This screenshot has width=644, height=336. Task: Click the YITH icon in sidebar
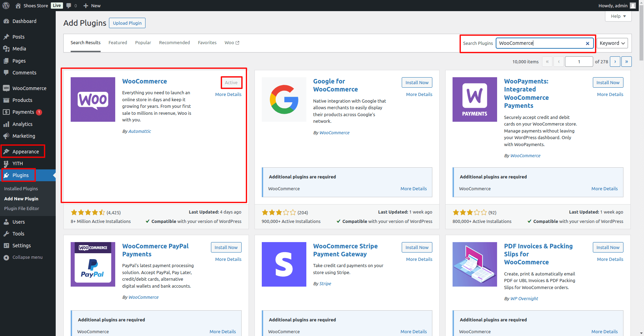[6, 163]
